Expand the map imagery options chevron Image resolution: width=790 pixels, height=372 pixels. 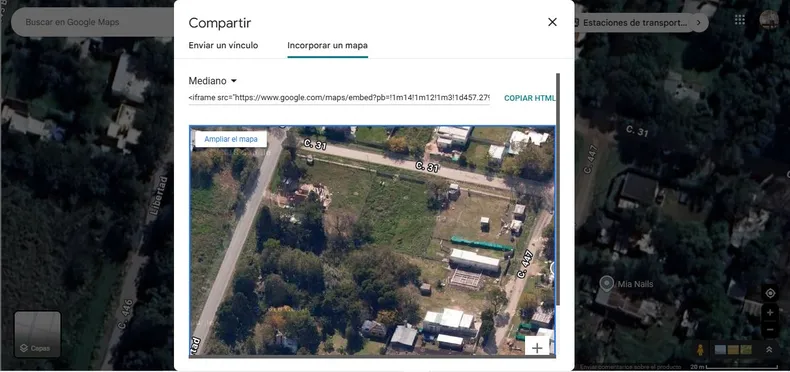click(x=769, y=349)
